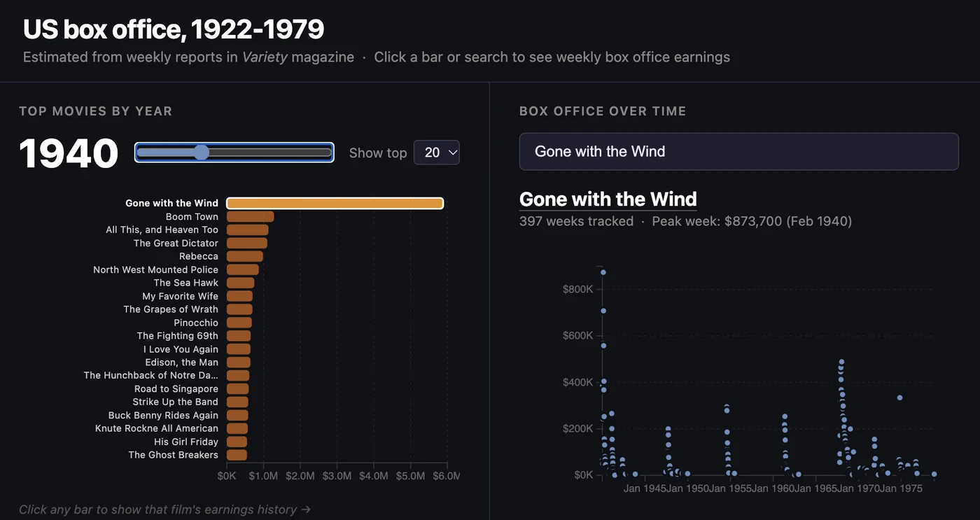This screenshot has height=520, width=980.
Task: Click the 1940 year heading
Action: pos(69,153)
